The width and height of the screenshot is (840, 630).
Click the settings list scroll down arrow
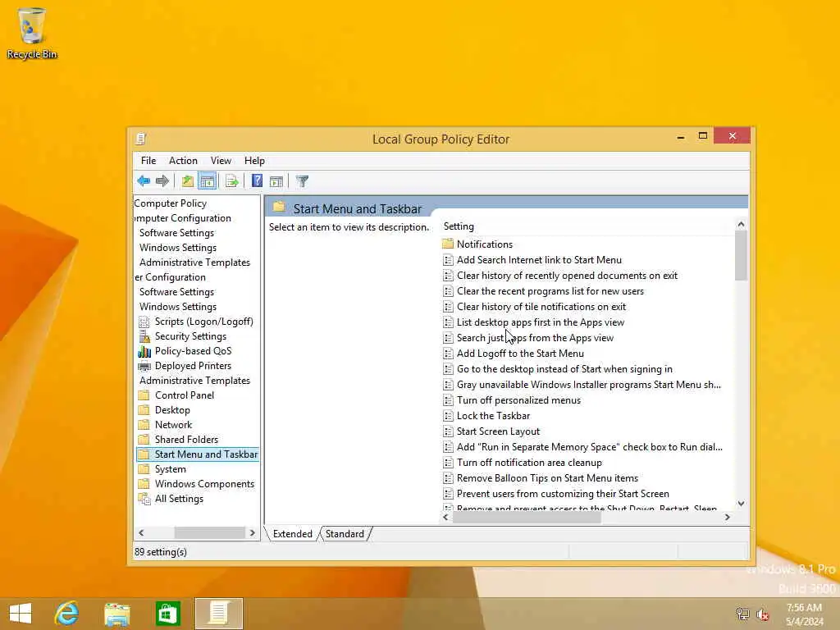(741, 504)
